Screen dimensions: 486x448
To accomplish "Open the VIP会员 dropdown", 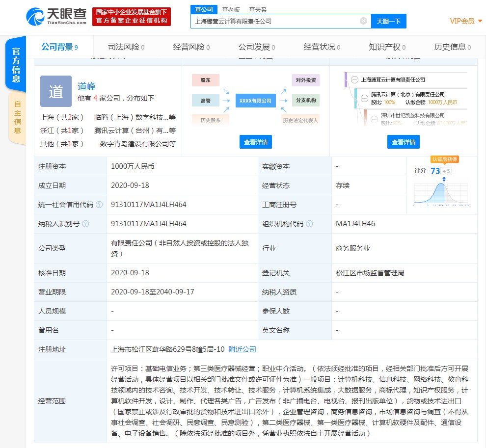I will pos(466,21).
